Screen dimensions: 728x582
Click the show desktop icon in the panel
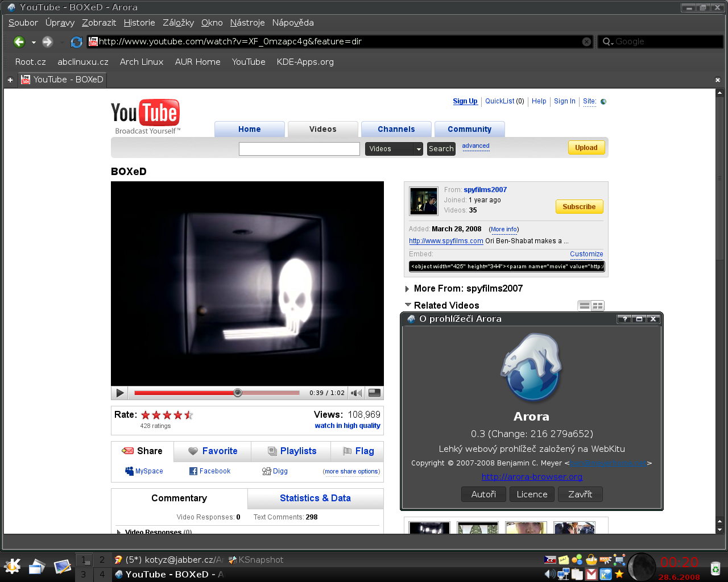pos(62,566)
